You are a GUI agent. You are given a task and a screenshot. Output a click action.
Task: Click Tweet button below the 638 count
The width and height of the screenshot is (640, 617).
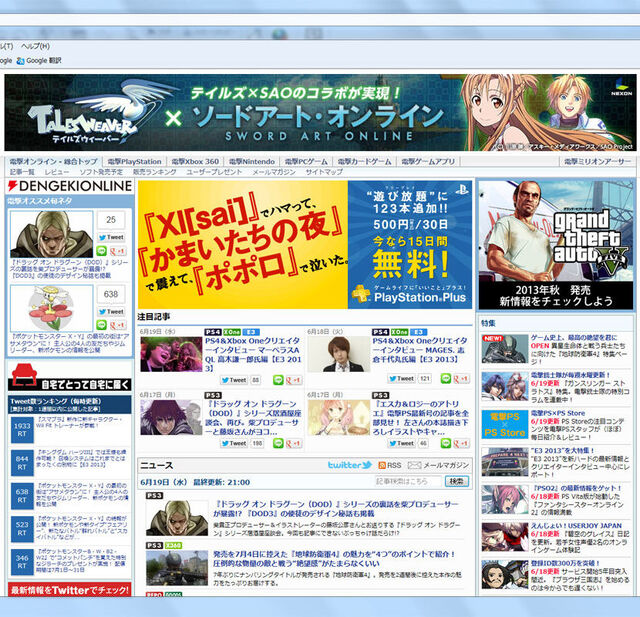pos(111,311)
